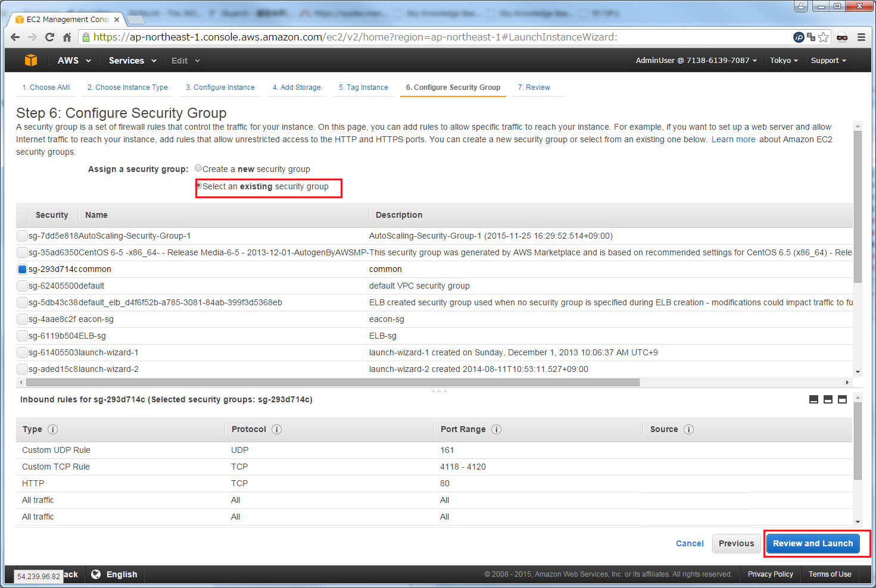The height and width of the screenshot is (588, 876).
Task: Click the Previous button
Action: (736, 543)
